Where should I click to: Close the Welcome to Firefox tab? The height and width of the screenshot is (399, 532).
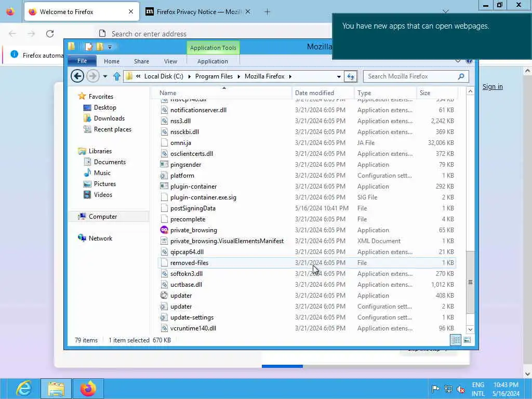coord(130,12)
